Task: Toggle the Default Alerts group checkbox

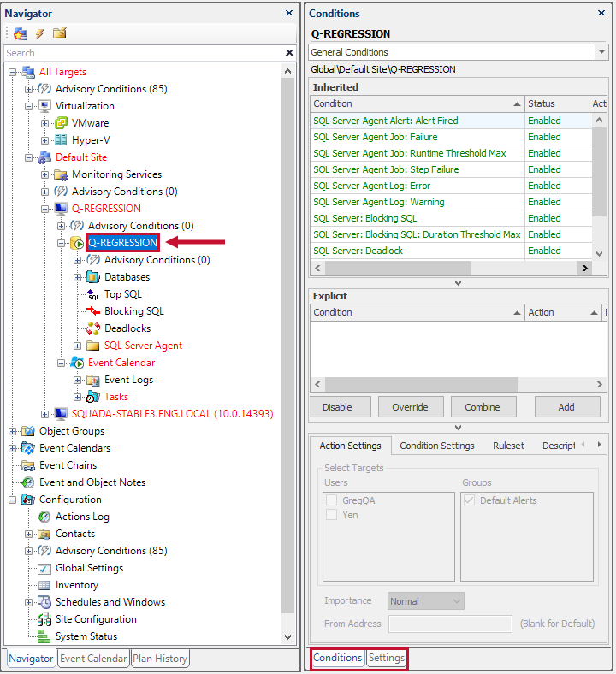Action: click(470, 500)
